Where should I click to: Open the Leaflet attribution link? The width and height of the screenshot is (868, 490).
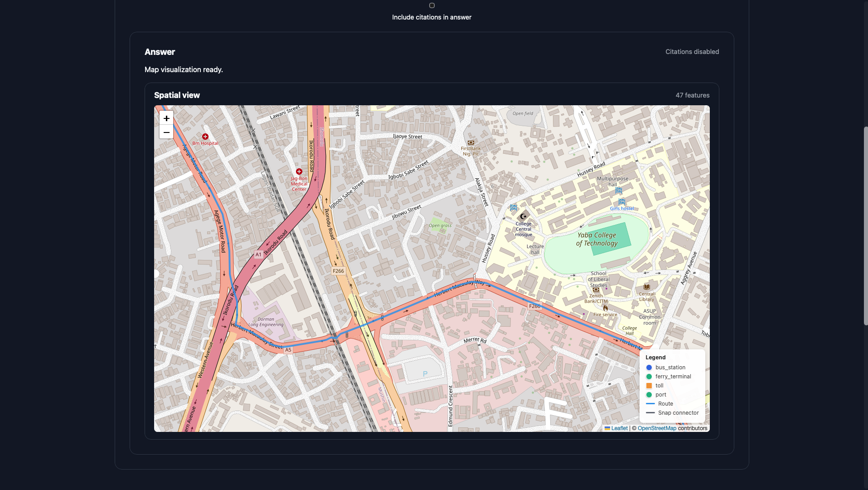(x=619, y=428)
